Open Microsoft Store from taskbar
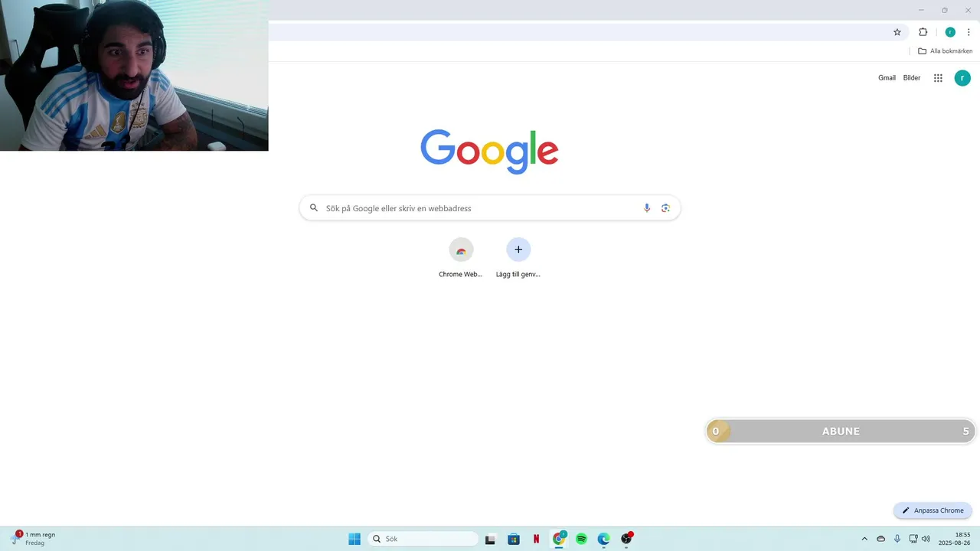This screenshot has height=551, width=980. (x=514, y=539)
